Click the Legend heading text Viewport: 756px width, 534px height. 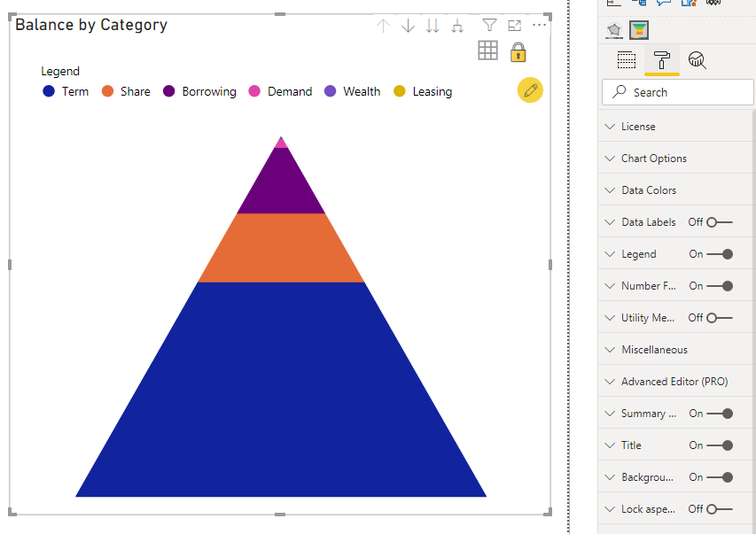point(60,72)
